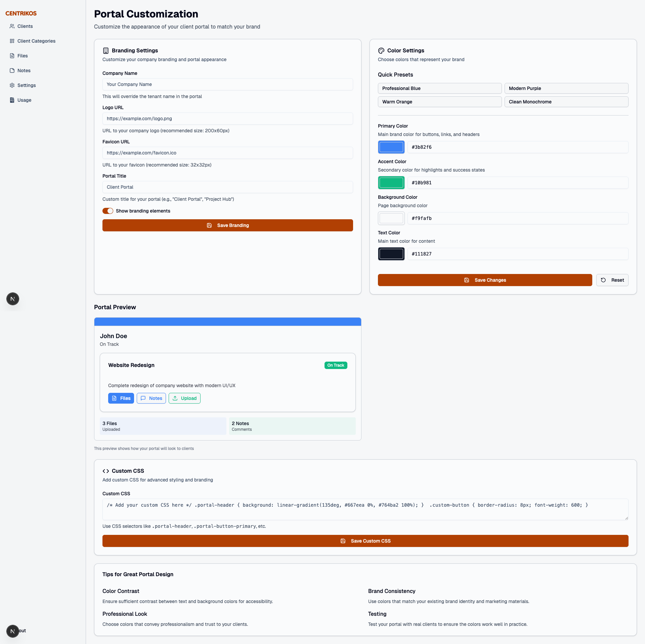Save Branding settings
Screen dimensions: 645x644
tap(228, 225)
